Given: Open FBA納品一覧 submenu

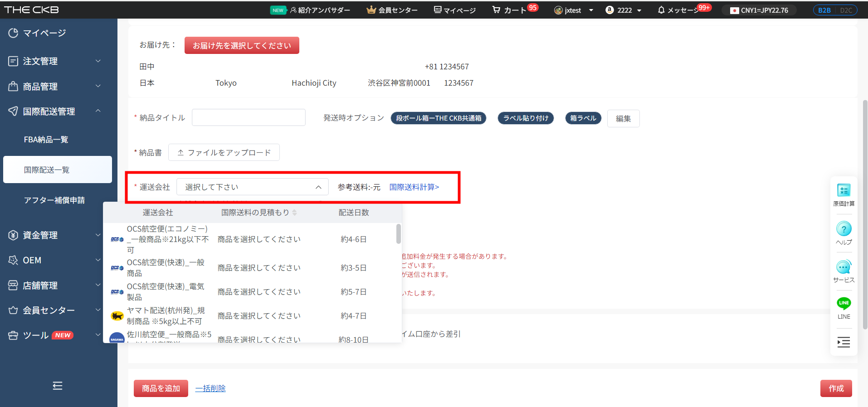Looking at the screenshot, I should (x=46, y=140).
